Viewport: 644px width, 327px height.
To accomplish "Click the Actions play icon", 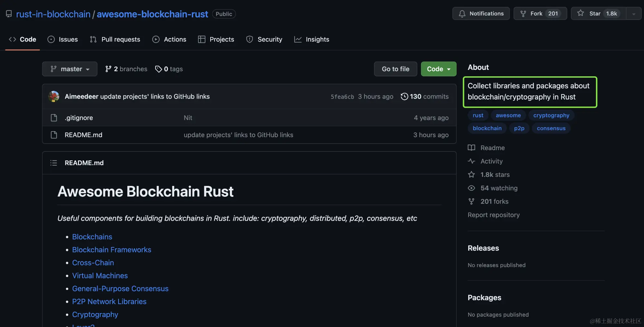I will 156,39.
